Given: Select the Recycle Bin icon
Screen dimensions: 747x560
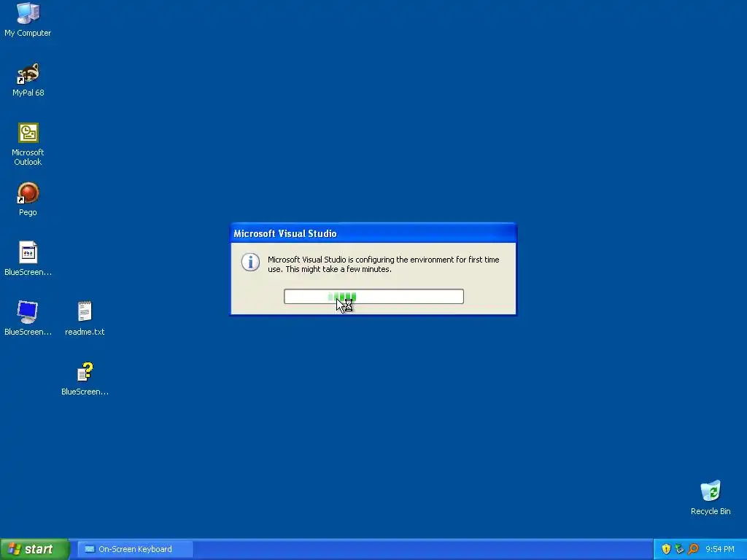Looking at the screenshot, I should click(x=711, y=497).
